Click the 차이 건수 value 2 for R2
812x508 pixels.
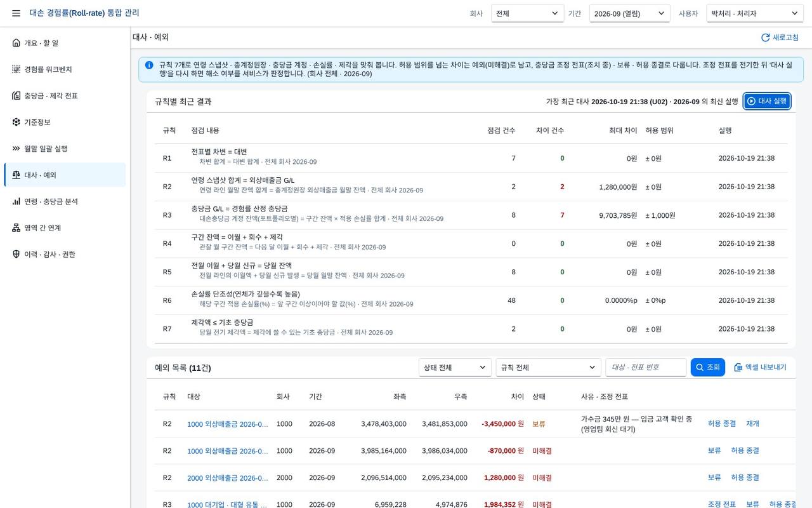[562, 187]
